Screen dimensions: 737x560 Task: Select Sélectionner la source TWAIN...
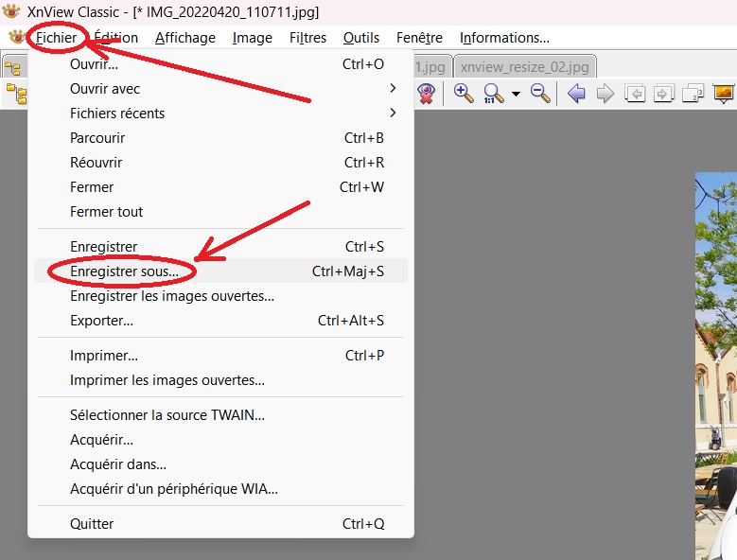tap(221, 415)
